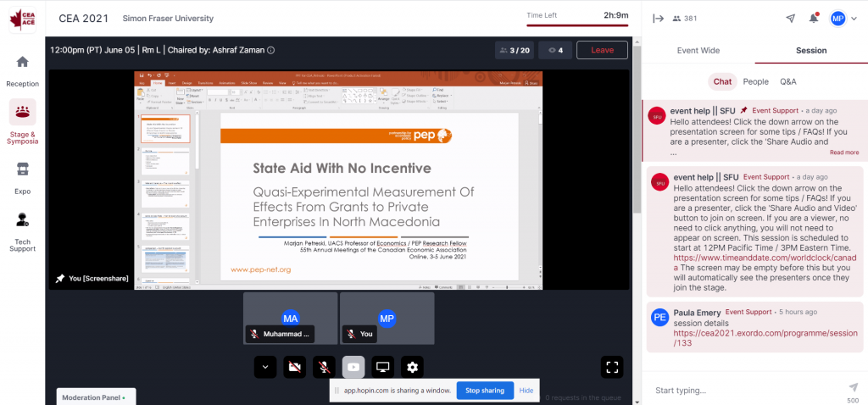Toggle the camera on or off
Viewport: 868px width, 405px height.
click(x=294, y=367)
